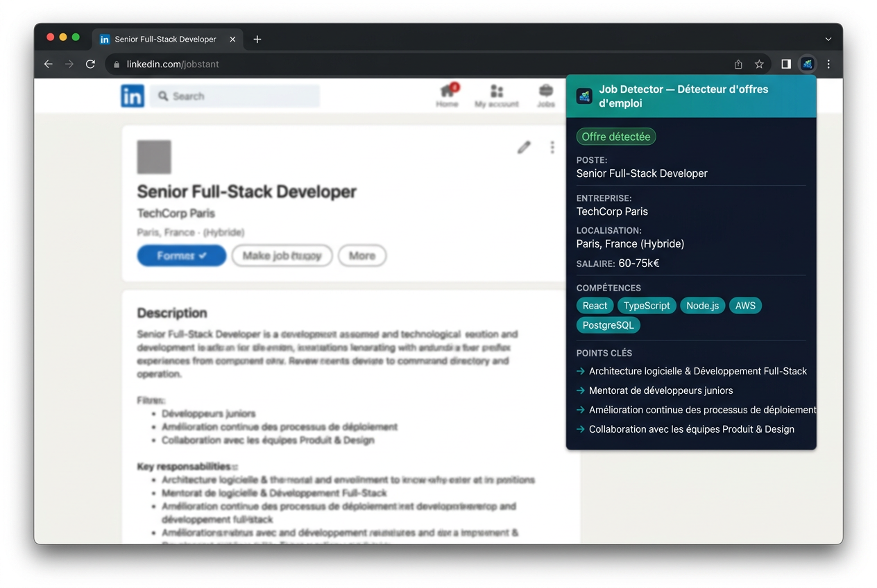This screenshot has width=877, height=588.
Task: Click the address bar URL
Action: [173, 64]
